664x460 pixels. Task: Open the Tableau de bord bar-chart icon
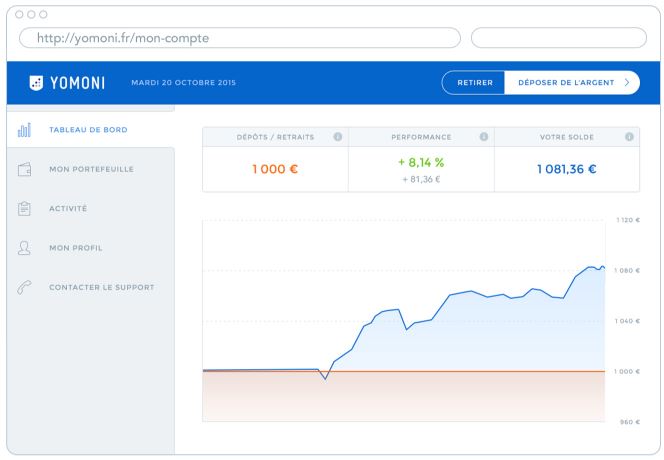coord(25,130)
